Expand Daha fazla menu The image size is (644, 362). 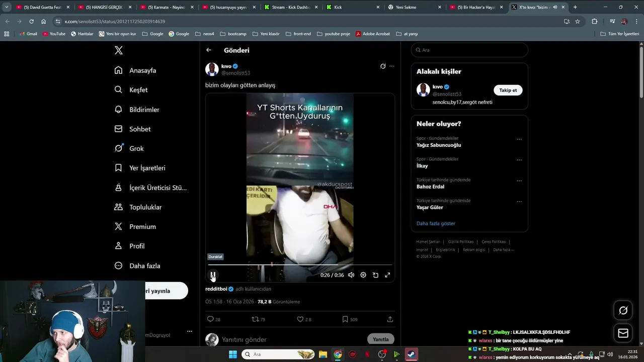[137, 265]
